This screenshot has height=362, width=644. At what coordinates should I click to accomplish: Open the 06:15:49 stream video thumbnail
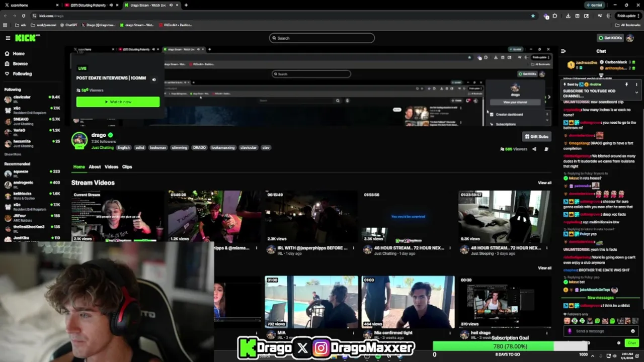click(x=310, y=216)
